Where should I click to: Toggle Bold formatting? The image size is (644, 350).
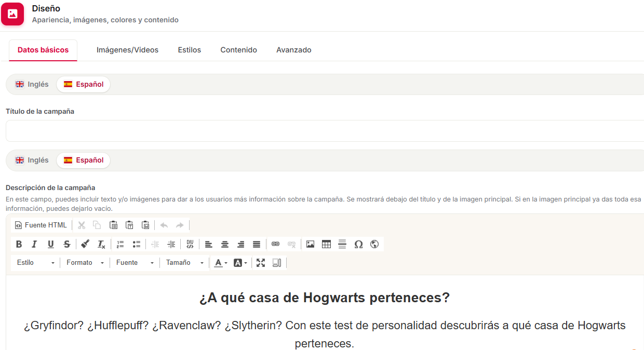(x=19, y=244)
